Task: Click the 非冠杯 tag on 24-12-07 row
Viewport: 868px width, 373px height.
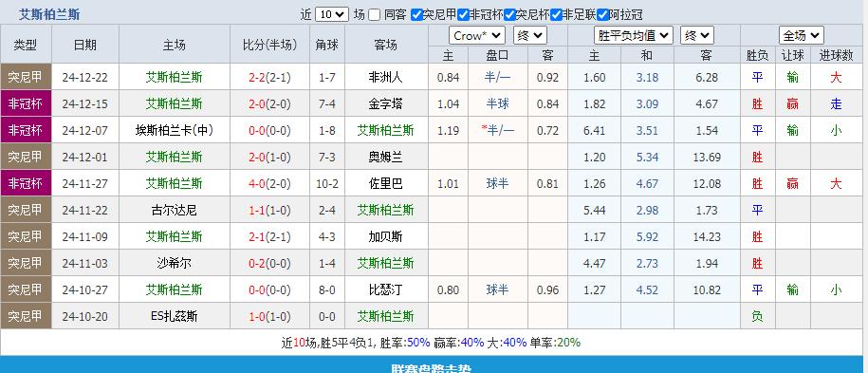Action: pos(26,130)
